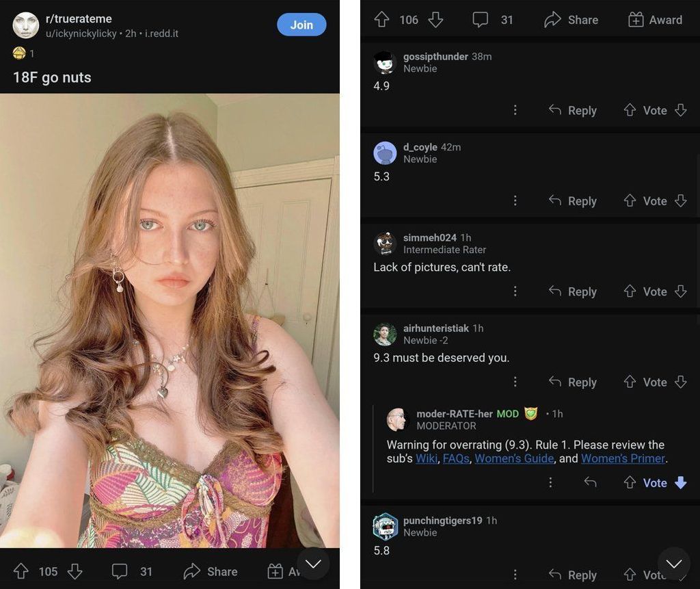Open the sub's Wiki link

427,458
